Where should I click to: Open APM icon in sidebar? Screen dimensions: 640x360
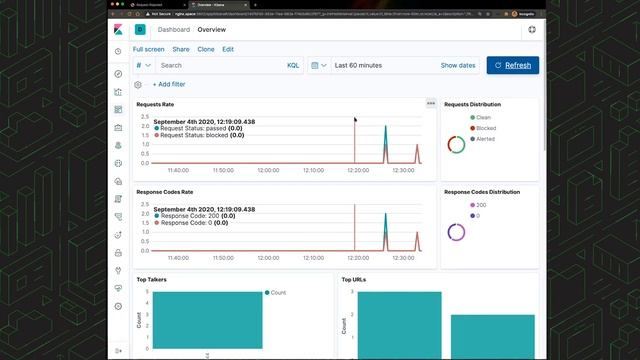pyautogui.click(x=118, y=217)
